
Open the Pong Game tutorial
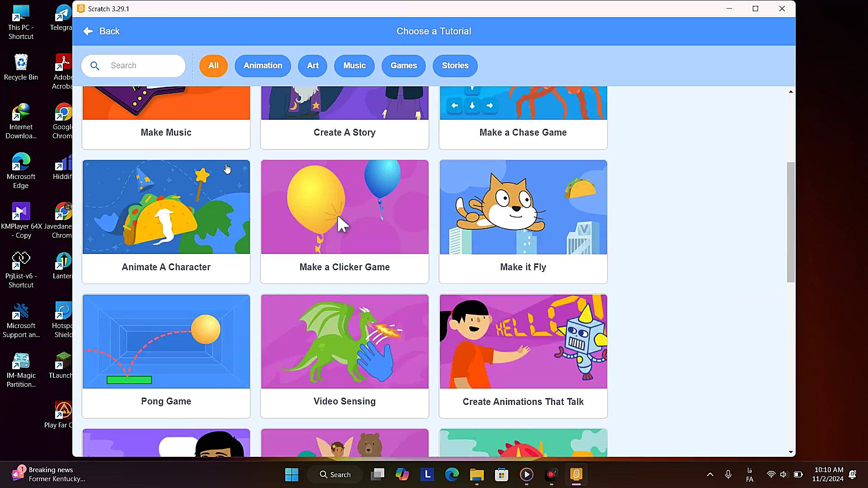click(166, 356)
